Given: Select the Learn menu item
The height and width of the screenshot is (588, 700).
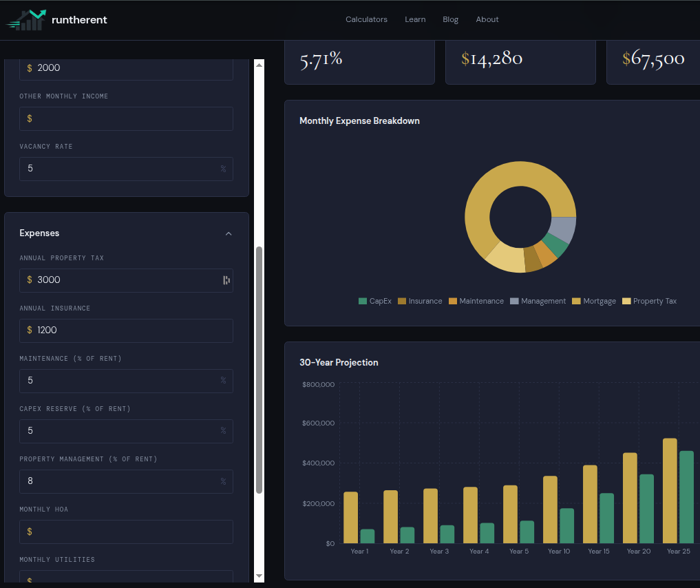Looking at the screenshot, I should (x=415, y=19).
